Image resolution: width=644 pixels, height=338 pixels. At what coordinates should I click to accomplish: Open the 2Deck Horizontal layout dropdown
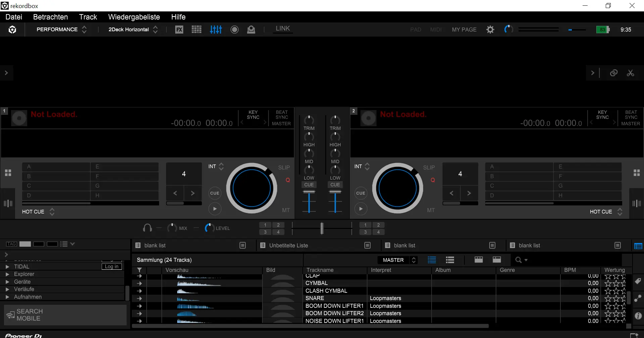click(133, 30)
